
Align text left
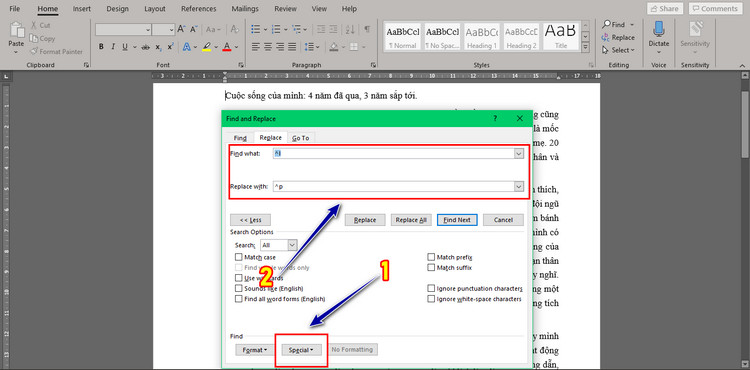click(256, 47)
